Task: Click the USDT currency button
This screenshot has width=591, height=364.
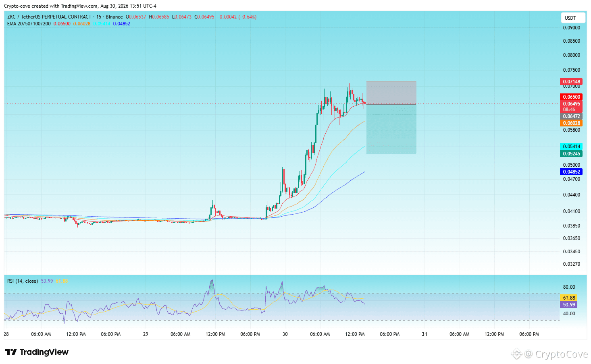Action: coord(573,18)
